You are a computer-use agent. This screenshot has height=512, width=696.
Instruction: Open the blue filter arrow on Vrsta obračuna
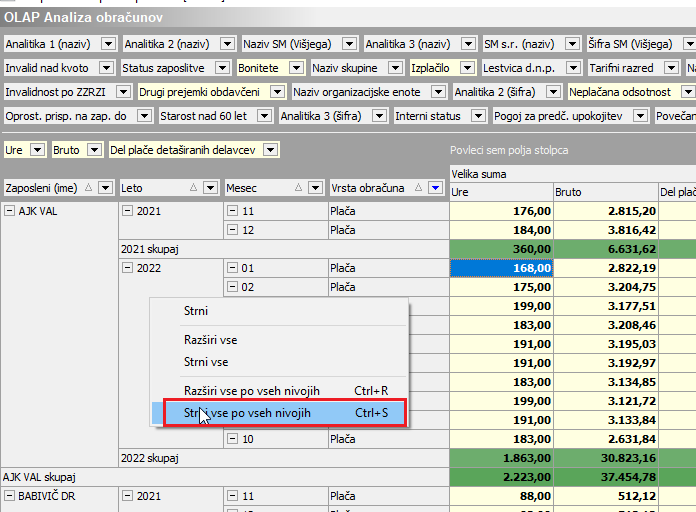(x=435, y=187)
